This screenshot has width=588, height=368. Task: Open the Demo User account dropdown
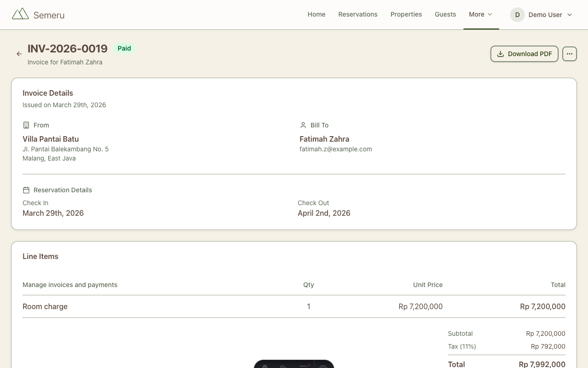[542, 15]
